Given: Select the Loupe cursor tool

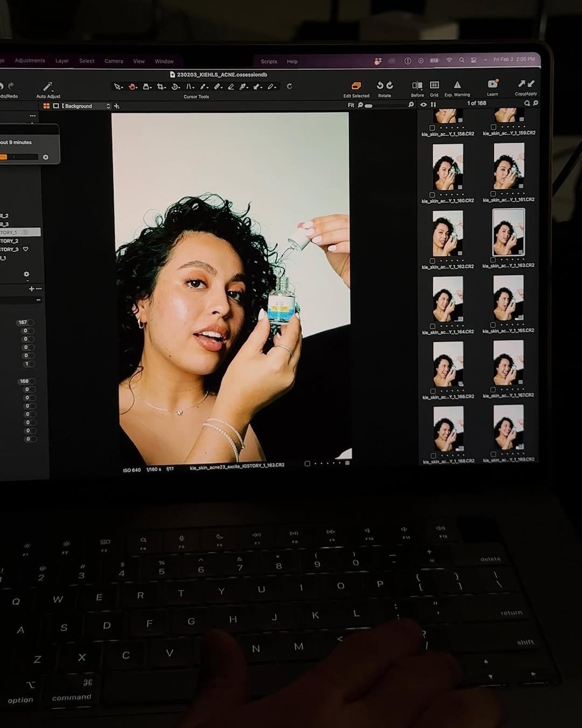Looking at the screenshot, I should [x=147, y=87].
